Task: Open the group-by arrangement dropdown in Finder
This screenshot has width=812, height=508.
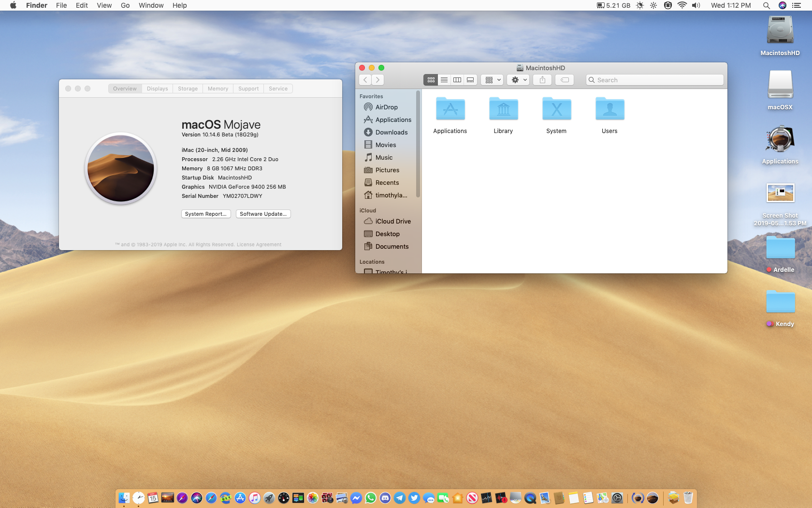Action: click(x=493, y=80)
